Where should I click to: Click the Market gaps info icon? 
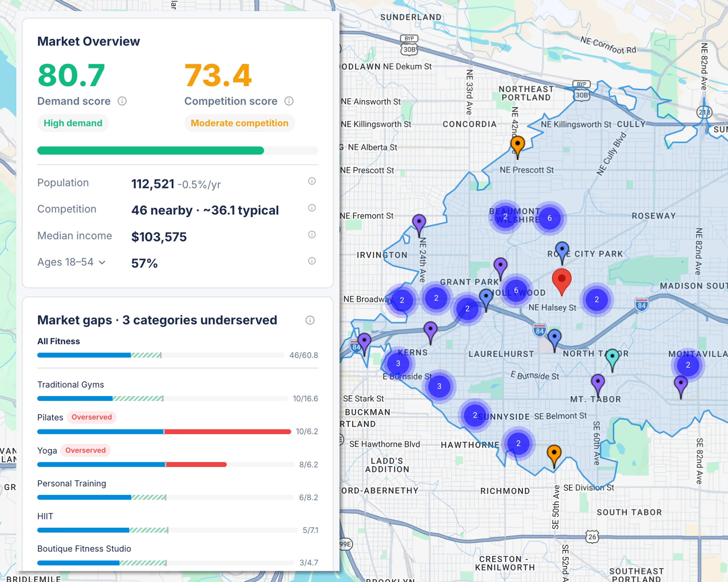tap(310, 320)
